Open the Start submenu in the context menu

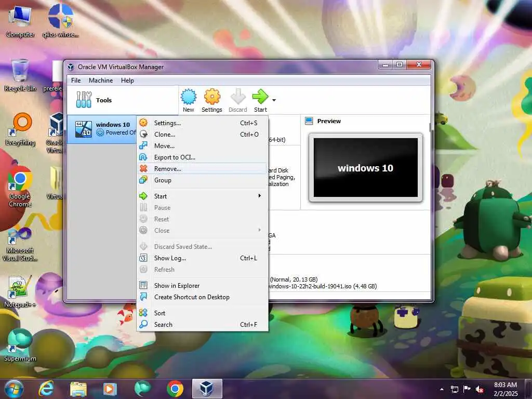pyautogui.click(x=203, y=196)
